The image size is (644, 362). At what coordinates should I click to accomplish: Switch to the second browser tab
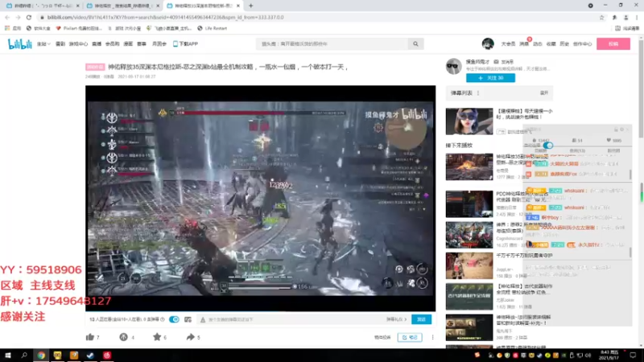pos(122,6)
